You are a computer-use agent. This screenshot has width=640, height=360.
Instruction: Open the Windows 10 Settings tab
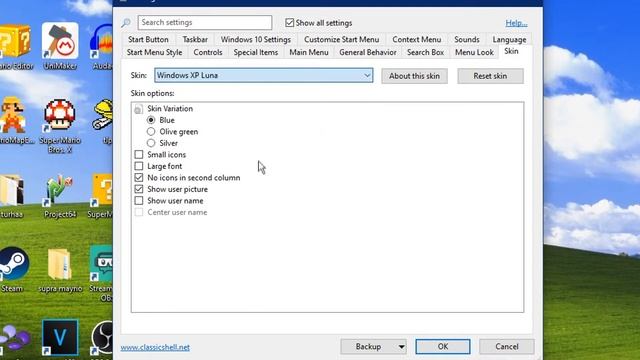[256, 40]
